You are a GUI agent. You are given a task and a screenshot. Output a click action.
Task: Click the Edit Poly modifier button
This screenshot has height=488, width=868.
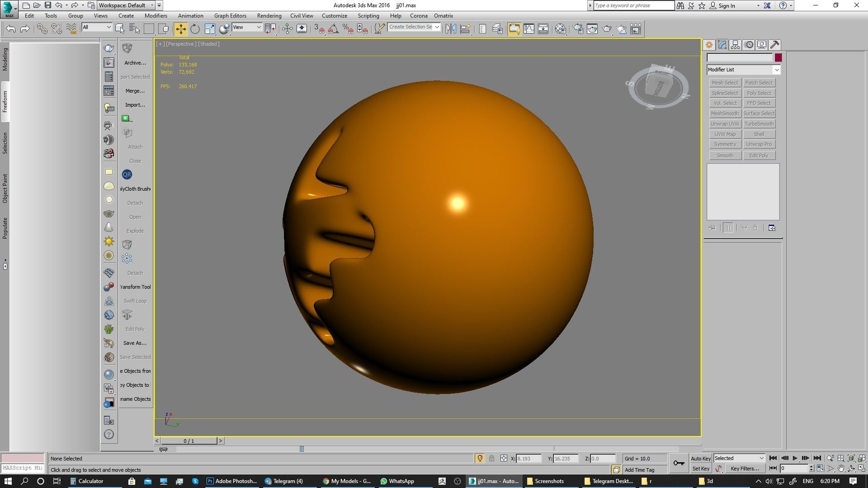pos(759,155)
